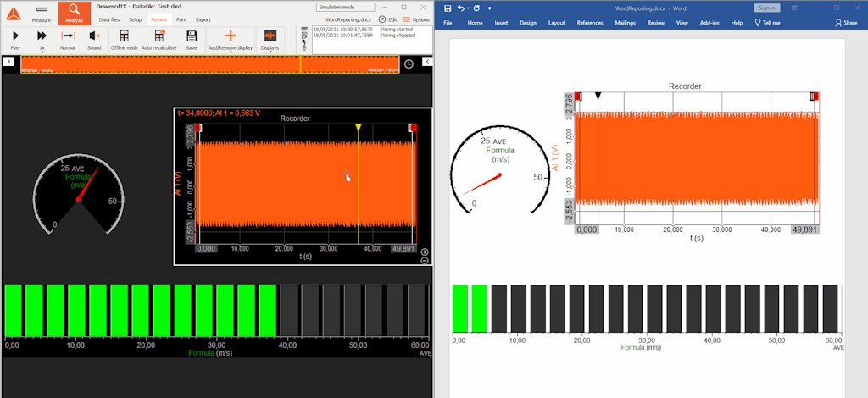Click the zoom-in plus on the Recorder
The height and width of the screenshot is (398, 868).
[425, 252]
